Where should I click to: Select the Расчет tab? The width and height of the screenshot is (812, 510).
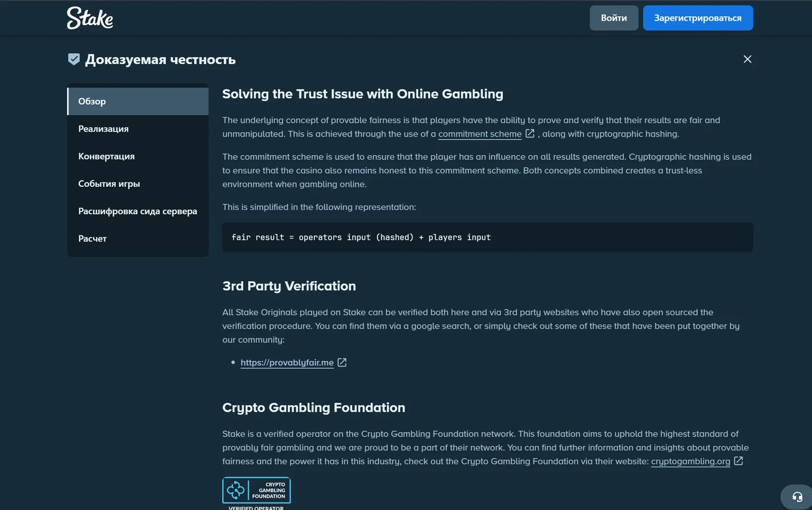coord(138,239)
